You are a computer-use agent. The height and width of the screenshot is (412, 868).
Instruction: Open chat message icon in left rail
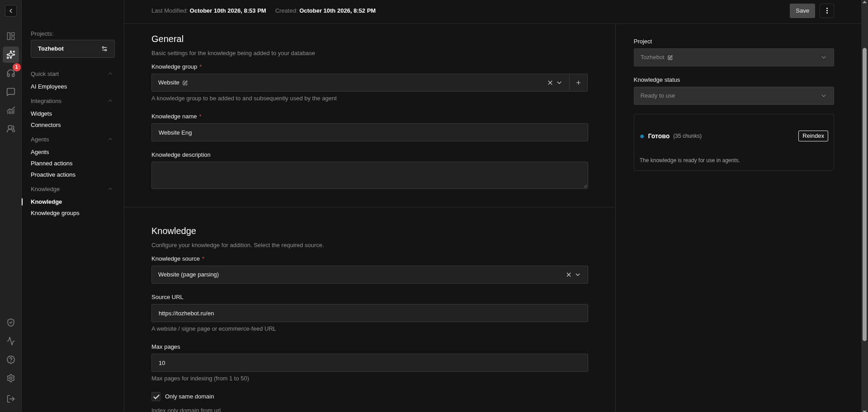click(x=11, y=92)
